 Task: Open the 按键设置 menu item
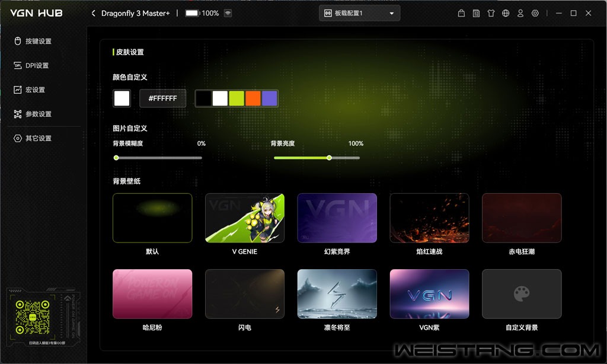coord(39,41)
